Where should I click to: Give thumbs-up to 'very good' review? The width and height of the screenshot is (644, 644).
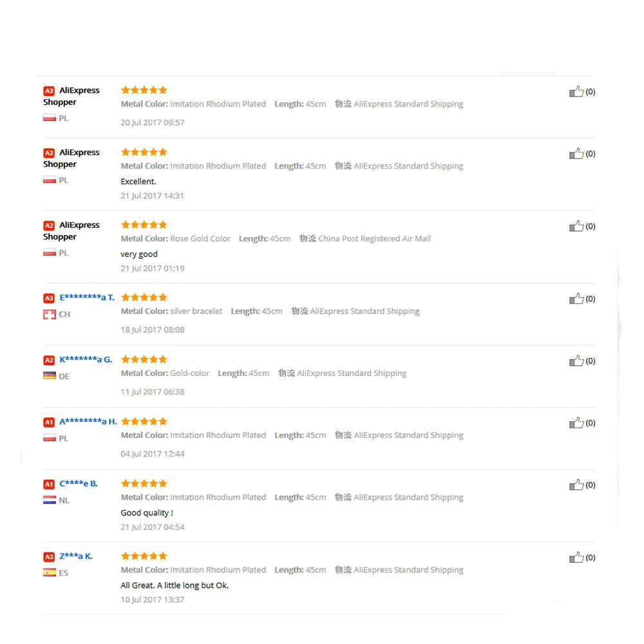click(x=576, y=226)
